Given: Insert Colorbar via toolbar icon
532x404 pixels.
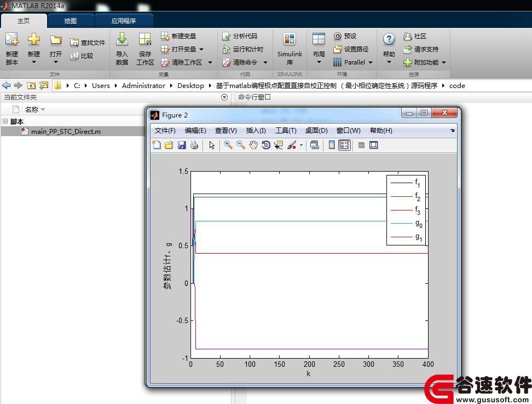Looking at the screenshot, I should [332, 145].
